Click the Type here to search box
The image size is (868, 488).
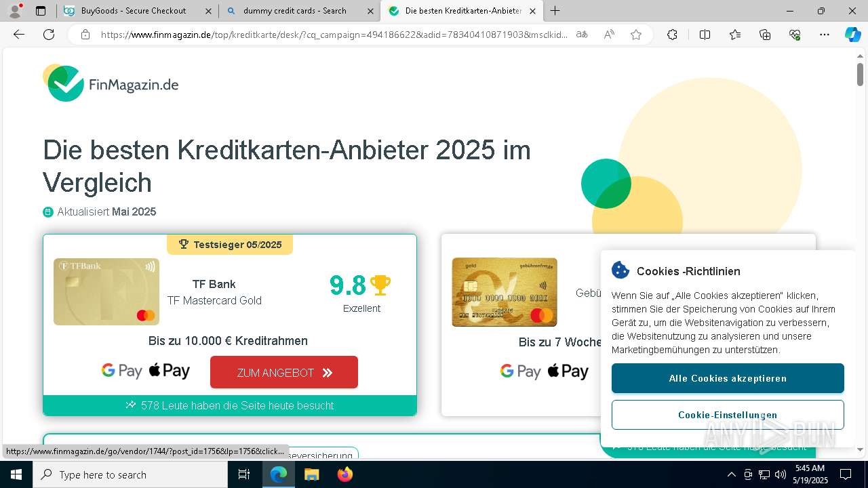pyautogui.click(x=130, y=474)
